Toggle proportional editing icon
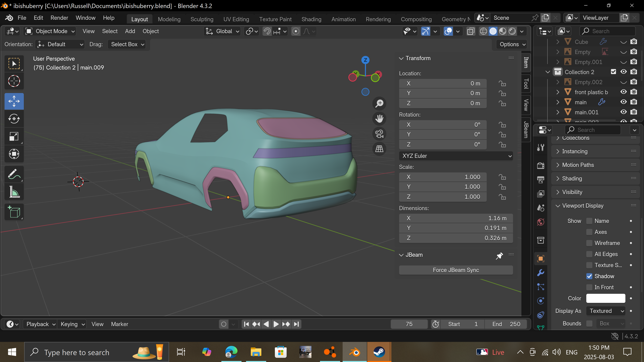This screenshot has width=644, height=362. point(296,31)
